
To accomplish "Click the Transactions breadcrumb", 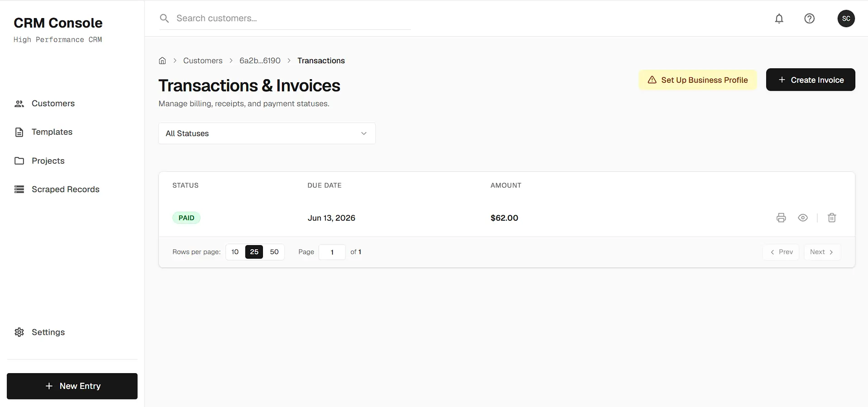I will [321, 61].
